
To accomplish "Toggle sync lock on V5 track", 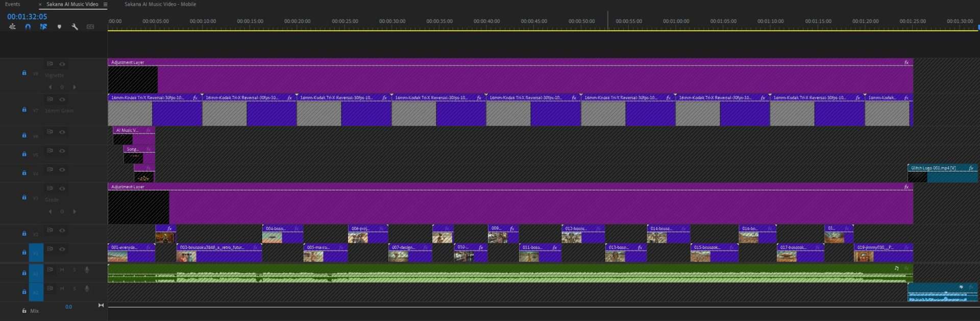I will pyautogui.click(x=50, y=151).
